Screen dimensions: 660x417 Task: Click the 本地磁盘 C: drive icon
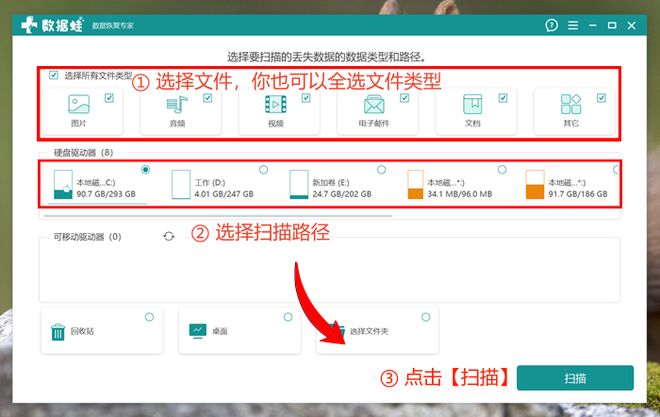pos(63,184)
